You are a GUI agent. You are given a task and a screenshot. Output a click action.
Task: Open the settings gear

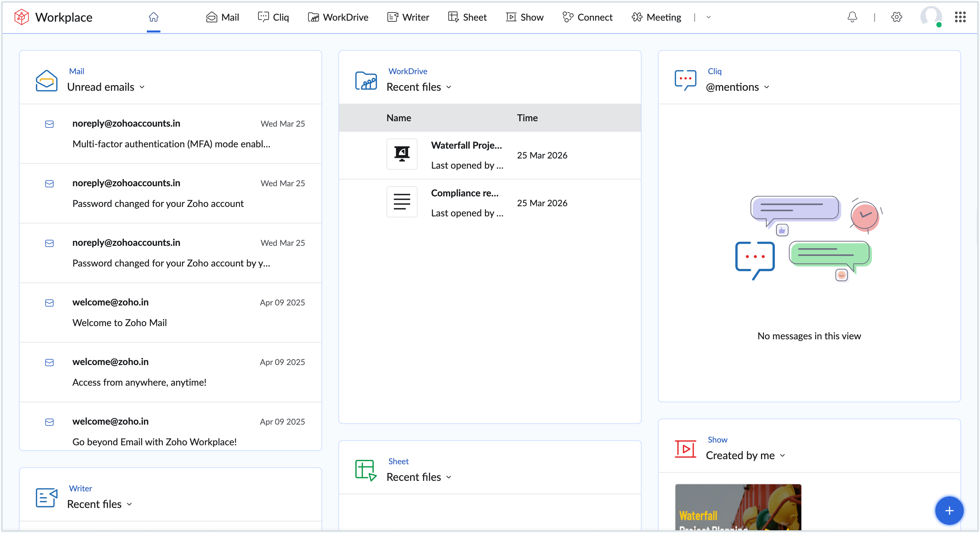897,17
